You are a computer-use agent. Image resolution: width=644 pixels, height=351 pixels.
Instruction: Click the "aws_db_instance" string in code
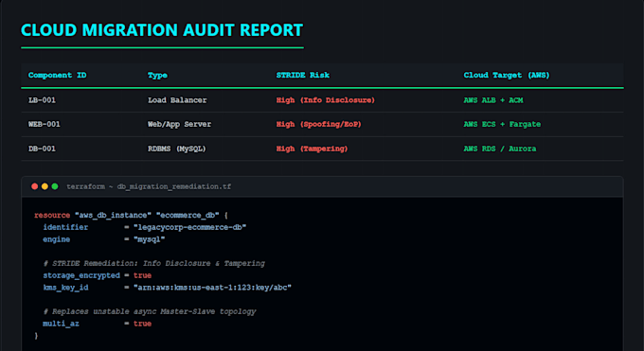pyautogui.click(x=113, y=215)
